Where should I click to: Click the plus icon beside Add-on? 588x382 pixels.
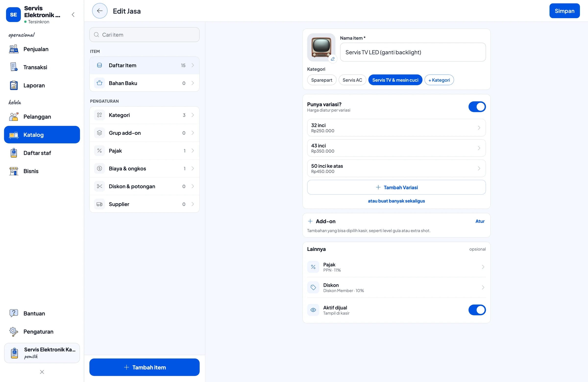[310, 221]
